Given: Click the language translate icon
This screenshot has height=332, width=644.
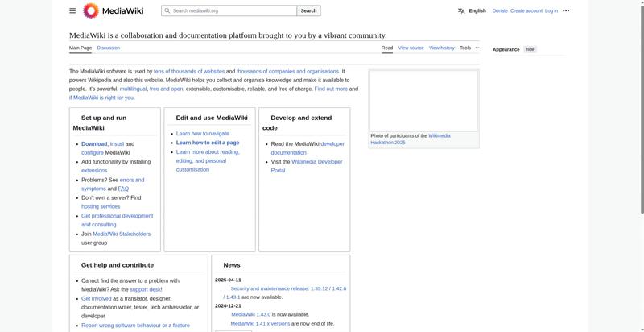Looking at the screenshot, I should (461, 11).
